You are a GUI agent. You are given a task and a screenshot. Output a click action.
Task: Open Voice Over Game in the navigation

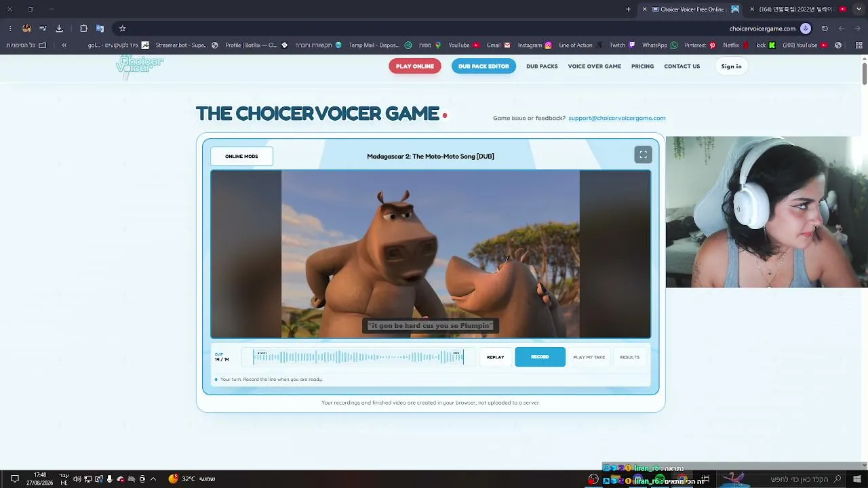click(595, 66)
